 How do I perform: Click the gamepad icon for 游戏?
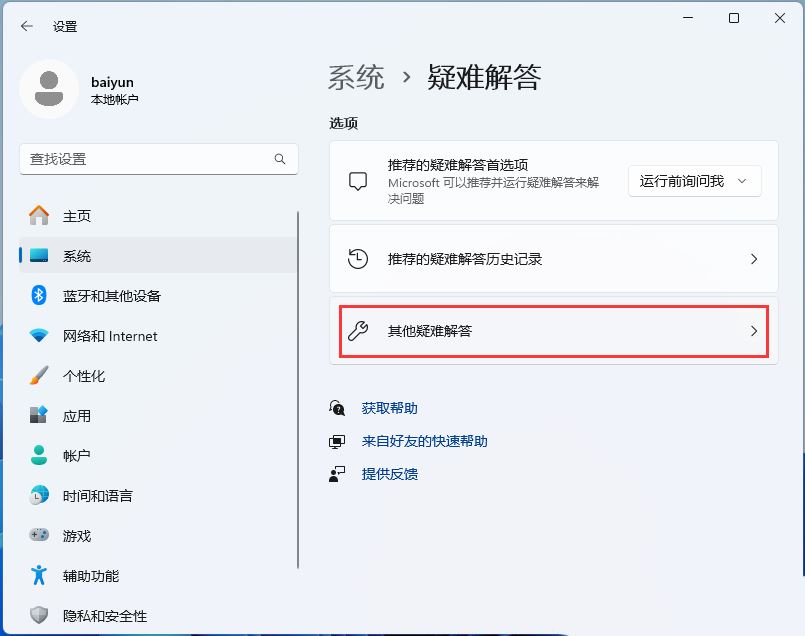(x=38, y=535)
